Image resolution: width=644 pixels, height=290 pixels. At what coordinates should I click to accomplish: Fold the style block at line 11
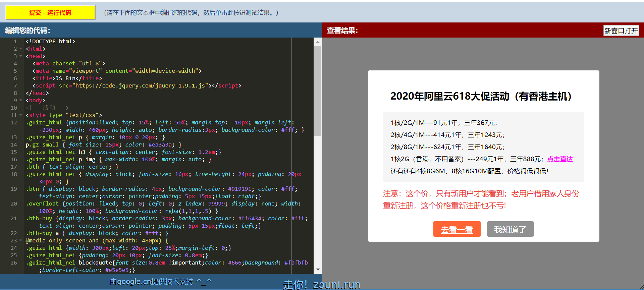tap(21, 115)
